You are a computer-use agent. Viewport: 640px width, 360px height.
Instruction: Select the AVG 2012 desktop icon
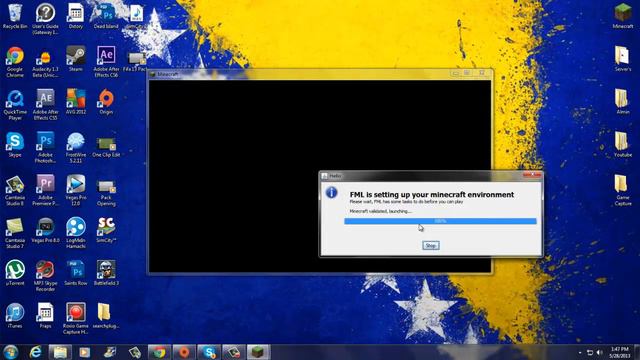(76, 102)
